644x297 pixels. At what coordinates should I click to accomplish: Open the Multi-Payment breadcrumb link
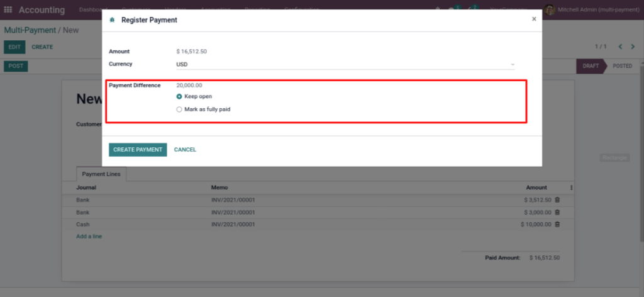30,30
